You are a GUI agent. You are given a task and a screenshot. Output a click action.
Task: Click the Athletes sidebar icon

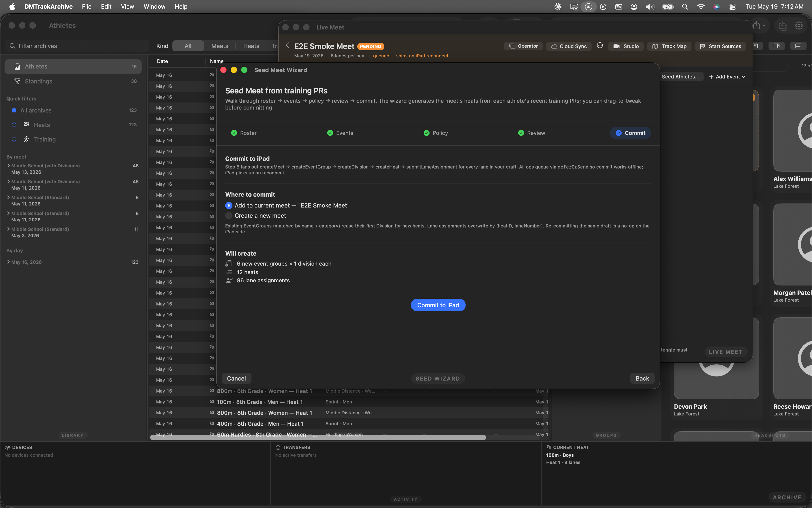(x=17, y=66)
